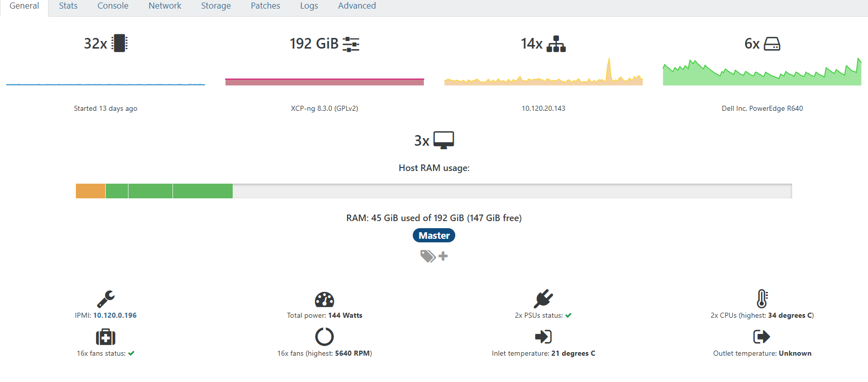Click the power gauge icon above Total power
Image resolution: width=868 pixels, height=382 pixels.
(324, 300)
